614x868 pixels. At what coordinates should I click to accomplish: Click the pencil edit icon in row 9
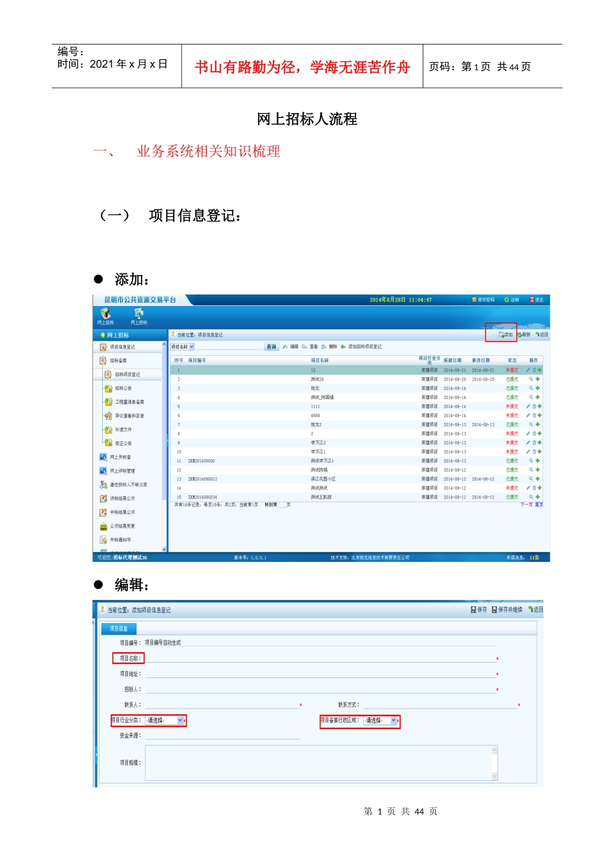coord(528,442)
